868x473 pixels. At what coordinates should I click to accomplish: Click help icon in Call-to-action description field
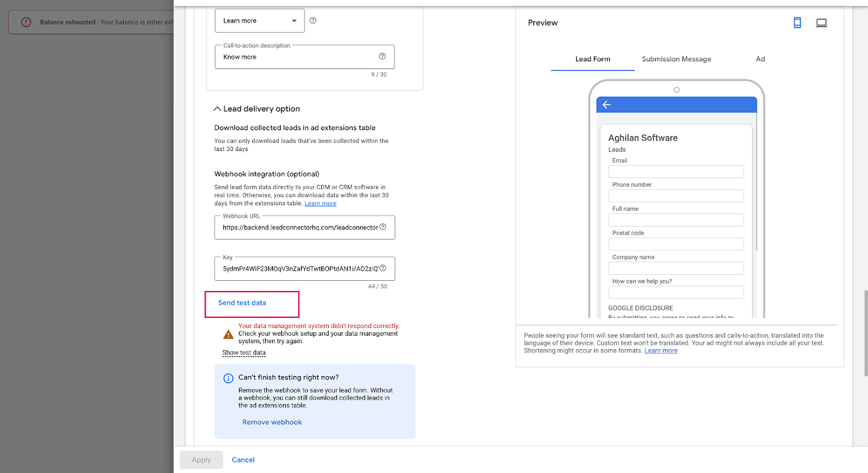tap(382, 56)
